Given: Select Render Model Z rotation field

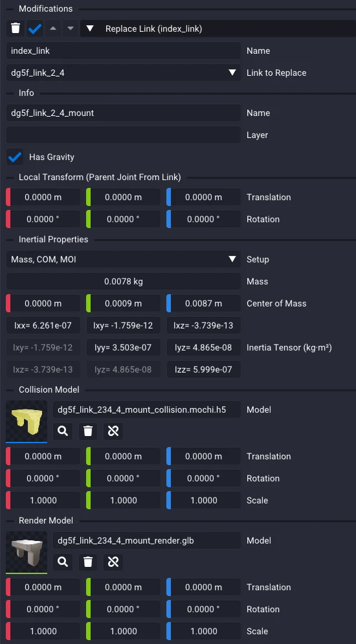Looking at the screenshot, I should click(x=203, y=609).
